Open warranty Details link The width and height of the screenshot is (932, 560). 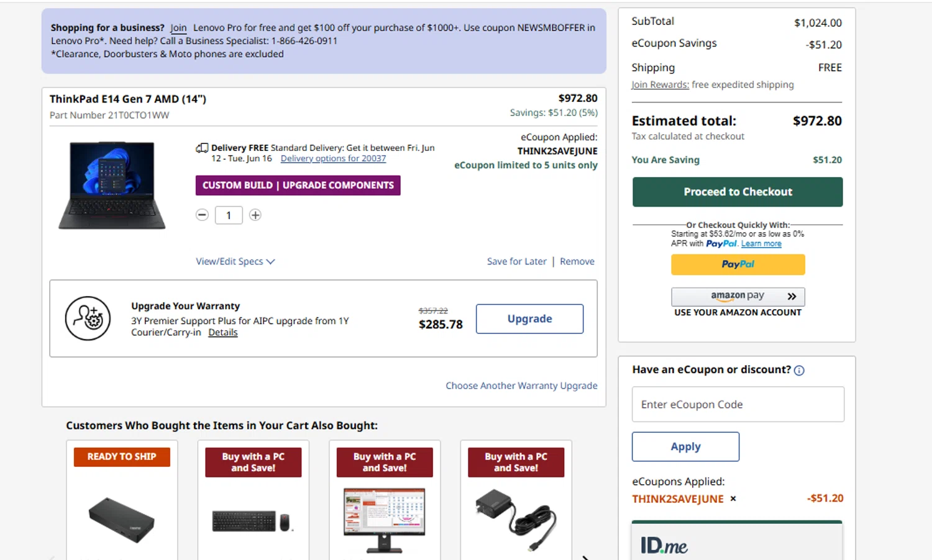[x=223, y=332]
